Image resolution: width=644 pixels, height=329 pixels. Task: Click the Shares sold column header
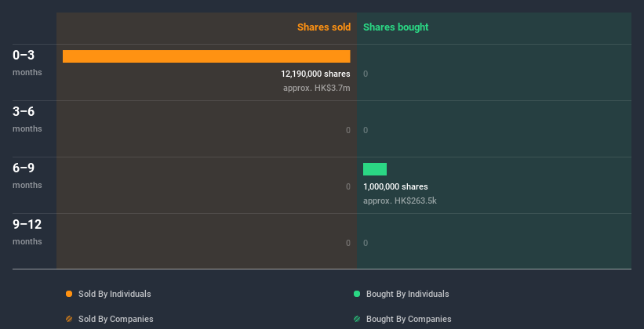[324, 27]
